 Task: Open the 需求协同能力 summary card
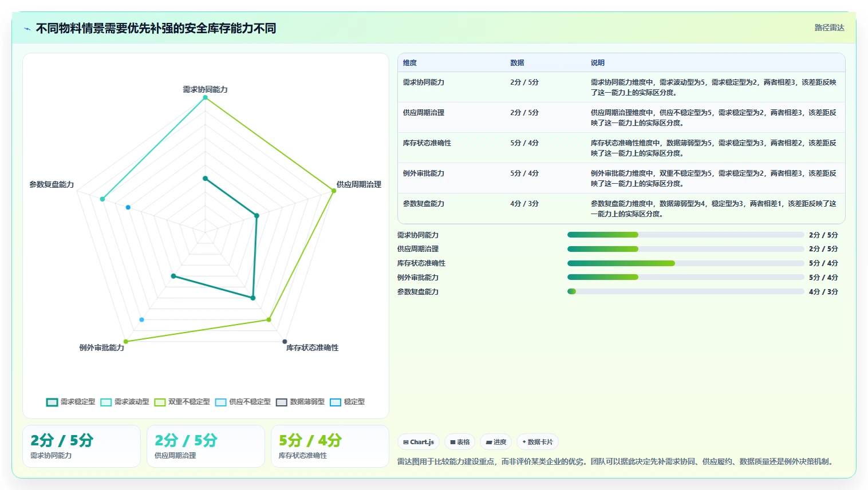coord(81,446)
